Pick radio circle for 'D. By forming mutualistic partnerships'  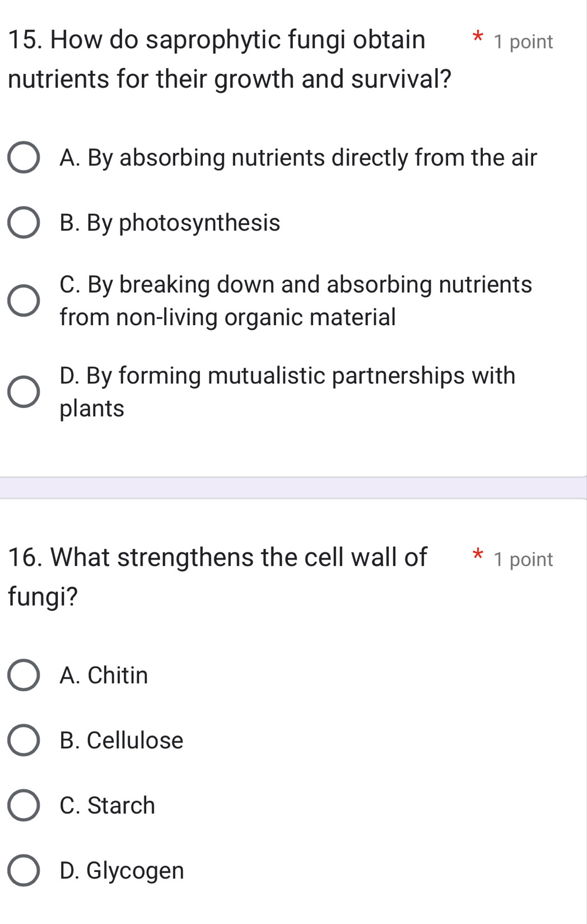pos(24,391)
